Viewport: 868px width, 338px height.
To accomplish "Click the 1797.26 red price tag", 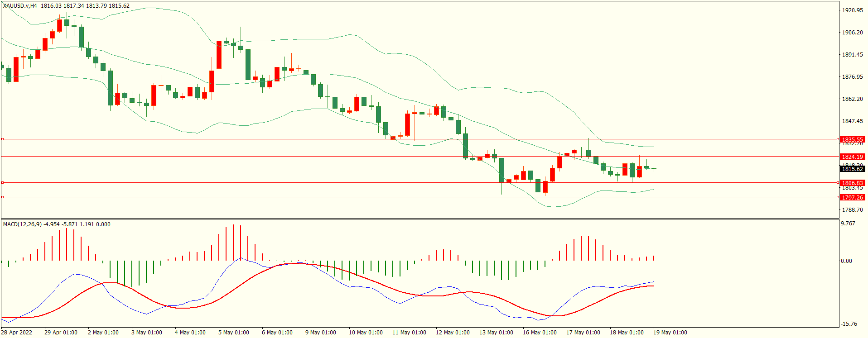I will coord(852,197).
